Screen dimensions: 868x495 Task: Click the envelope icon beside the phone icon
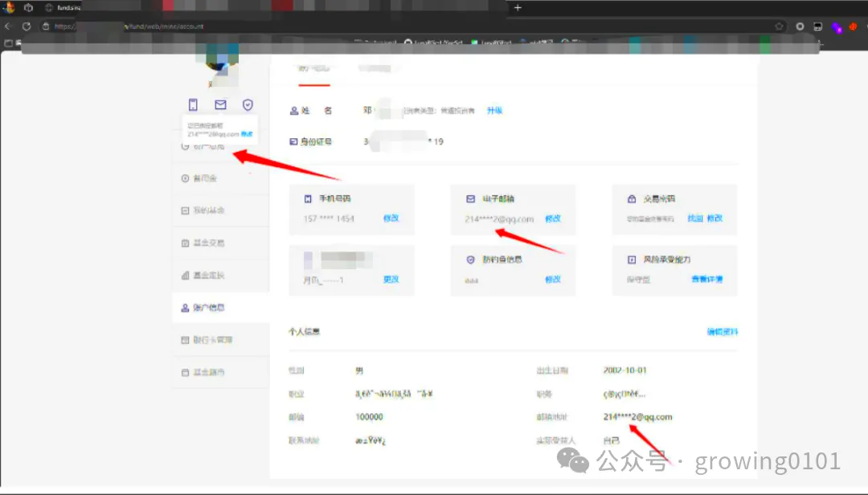[x=219, y=104]
